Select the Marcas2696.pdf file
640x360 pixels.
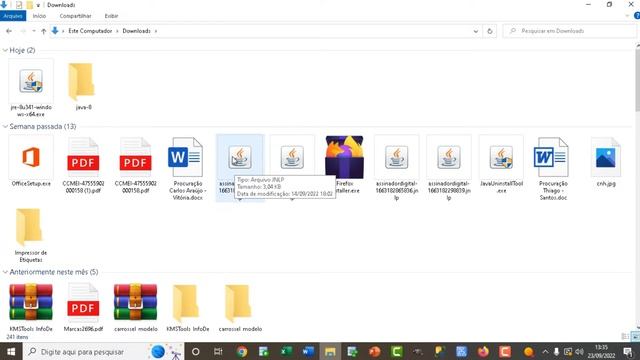pos(83,307)
